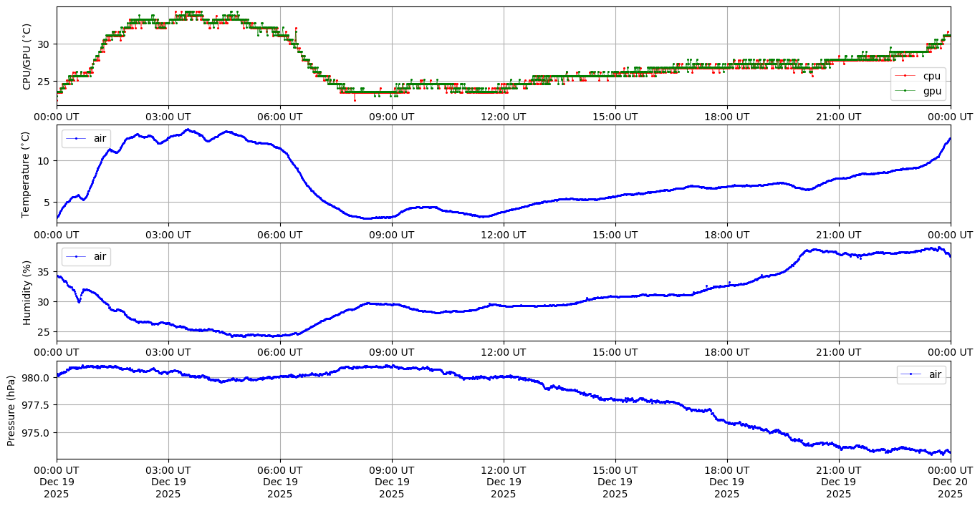This screenshot has height=506, width=980.
Task: Click the CPU/GPU (°C) y-axis label
Action: pyautogui.click(x=27, y=57)
